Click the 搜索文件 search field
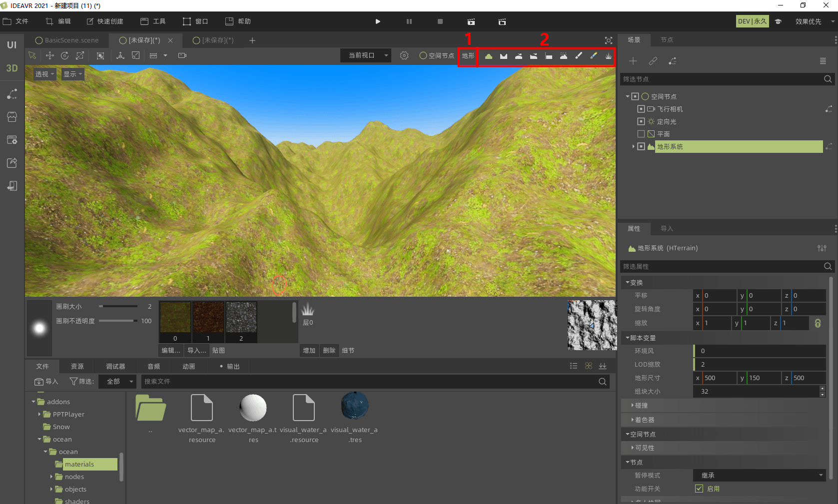Image resolution: width=838 pixels, height=504 pixels. tap(375, 381)
